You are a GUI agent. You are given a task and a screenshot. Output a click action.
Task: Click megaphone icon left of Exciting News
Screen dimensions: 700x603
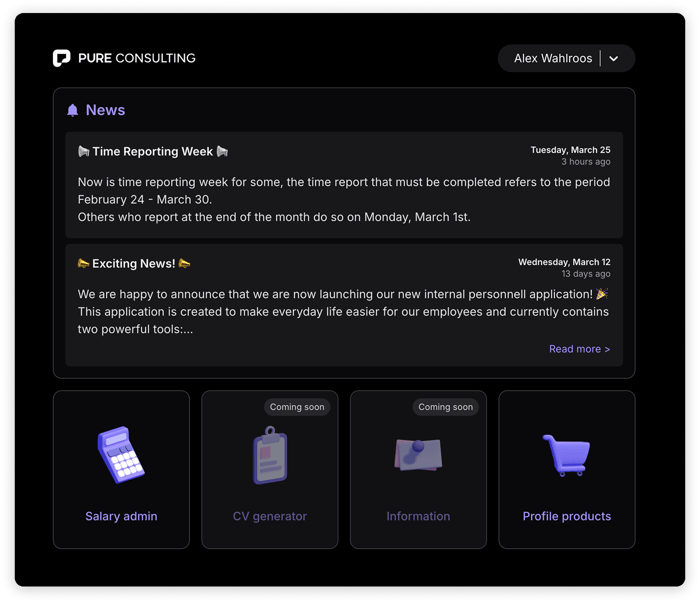(x=83, y=263)
